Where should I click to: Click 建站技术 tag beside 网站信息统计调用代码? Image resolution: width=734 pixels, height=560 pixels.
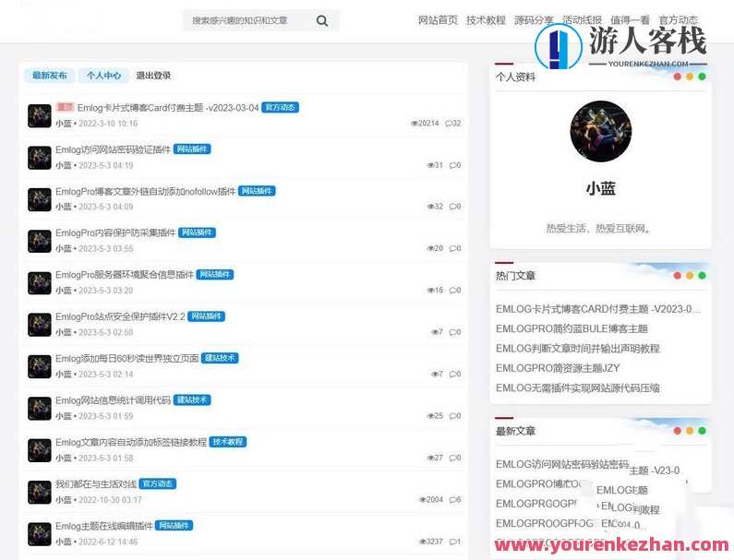(192, 400)
